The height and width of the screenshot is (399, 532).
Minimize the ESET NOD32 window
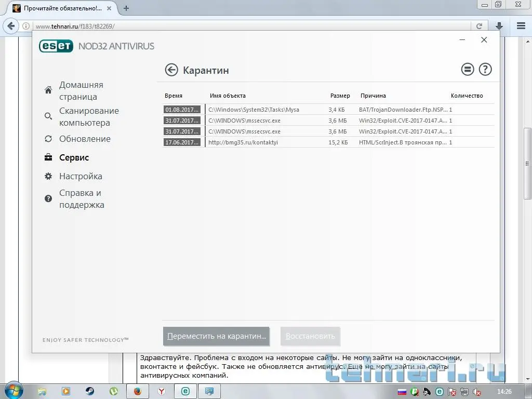click(x=462, y=40)
